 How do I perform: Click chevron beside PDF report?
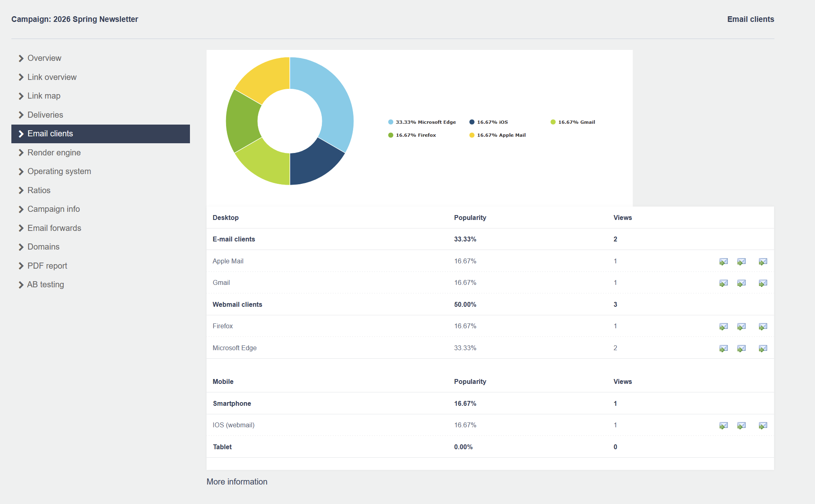tap(21, 266)
